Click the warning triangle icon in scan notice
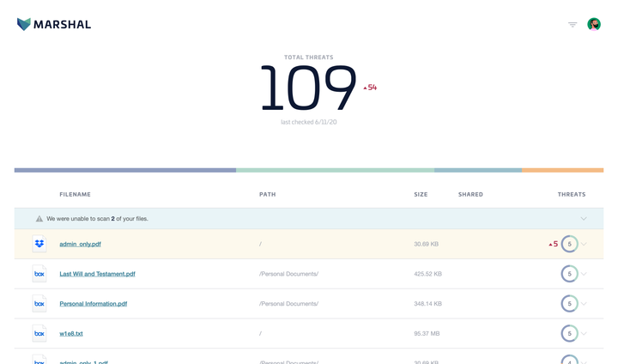Image resolution: width=618 pixels, height=364 pixels. pyautogui.click(x=39, y=219)
